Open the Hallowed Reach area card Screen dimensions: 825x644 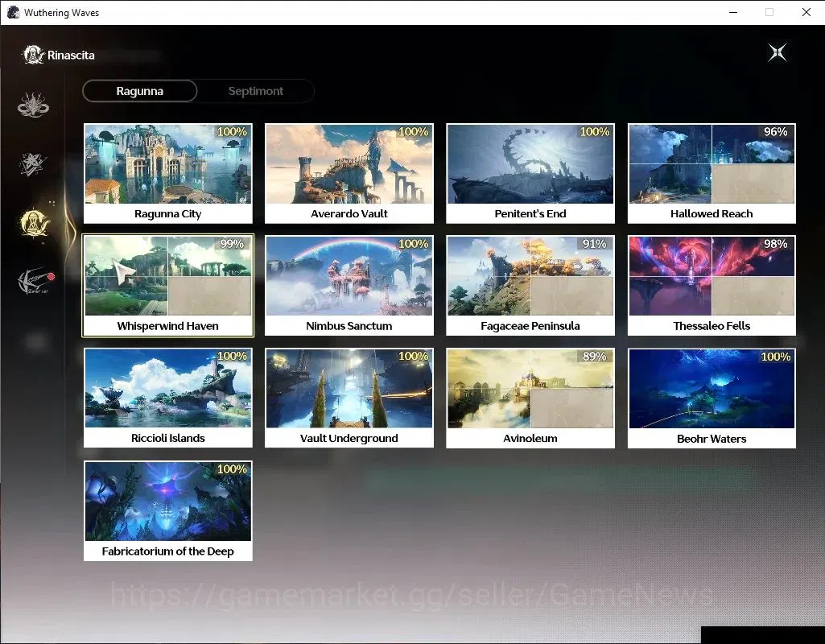712,174
